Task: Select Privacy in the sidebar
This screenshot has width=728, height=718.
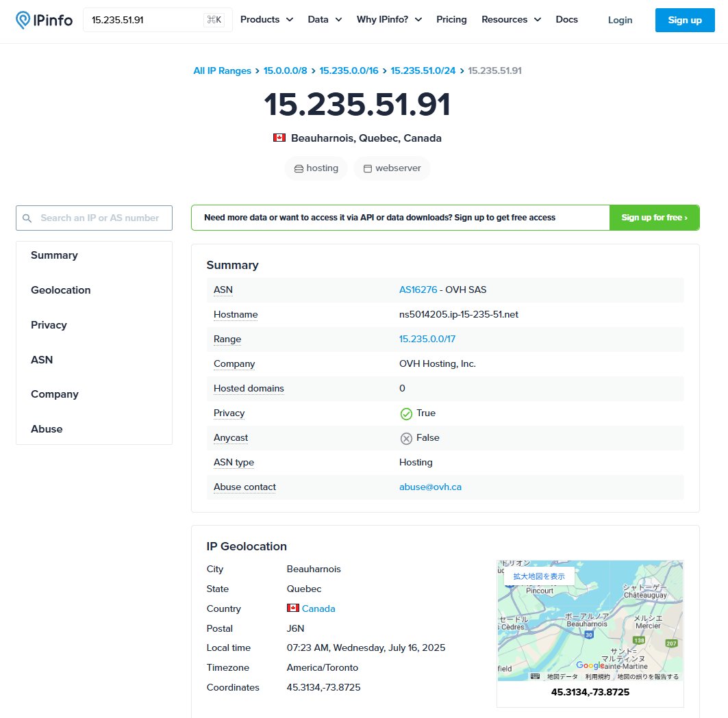Action: pos(49,325)
